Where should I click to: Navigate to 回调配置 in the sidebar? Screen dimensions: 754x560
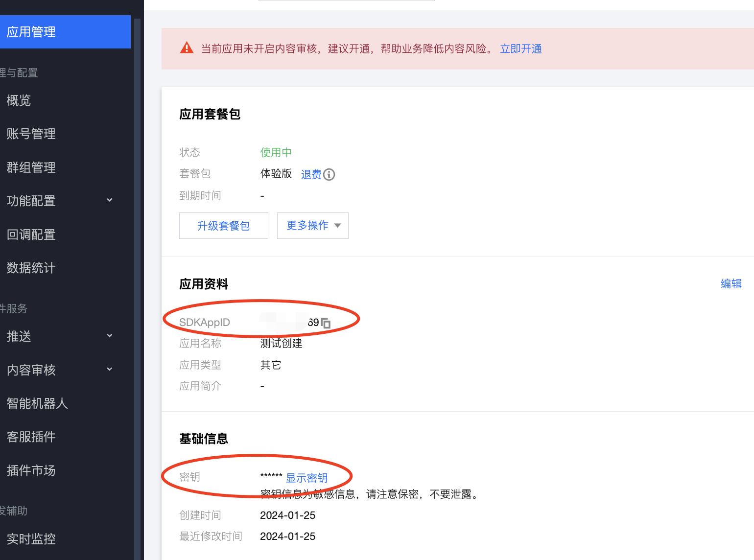[31, 234]
